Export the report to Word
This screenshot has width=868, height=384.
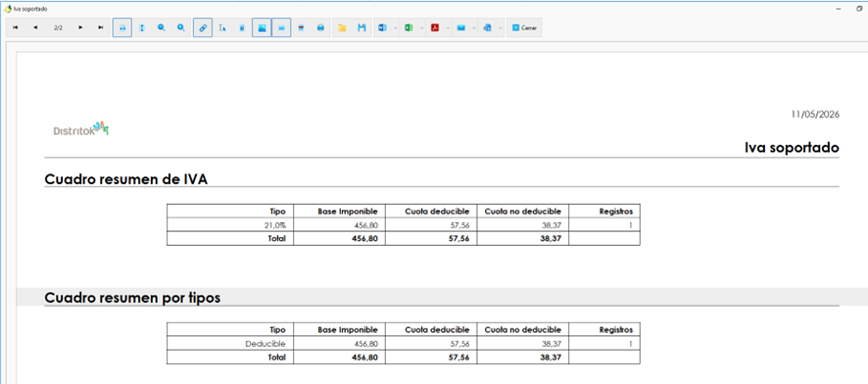(382, 27)
